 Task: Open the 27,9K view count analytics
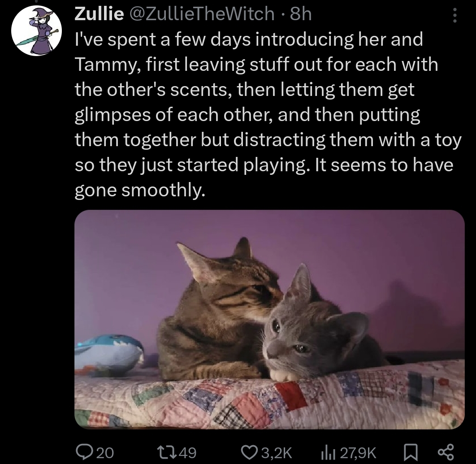point(358,453)
